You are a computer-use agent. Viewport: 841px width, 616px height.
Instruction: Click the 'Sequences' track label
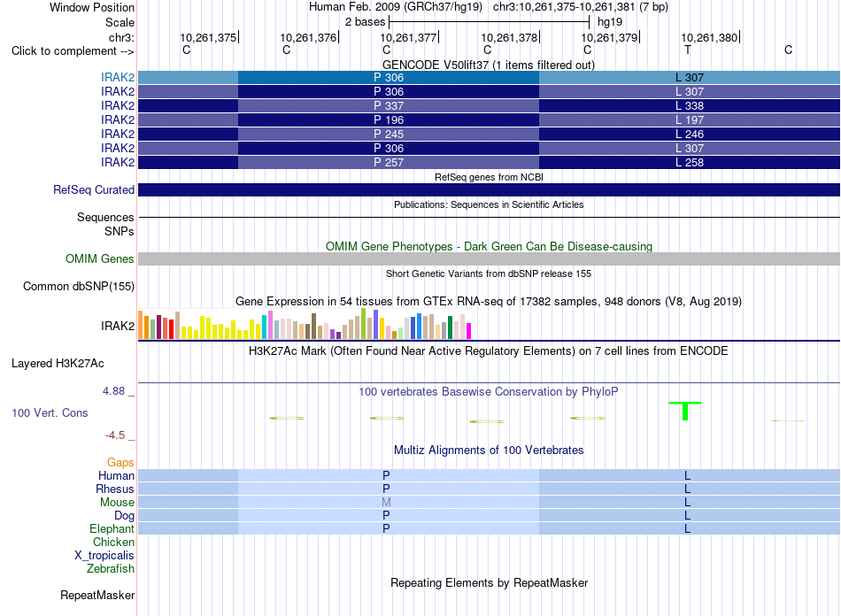coord(105,217)
